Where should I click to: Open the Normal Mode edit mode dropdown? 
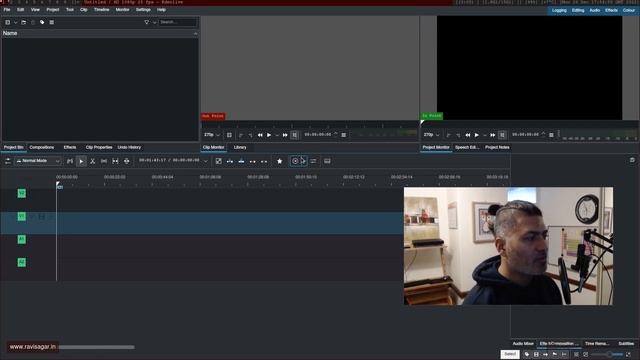(x=38, y=161)
